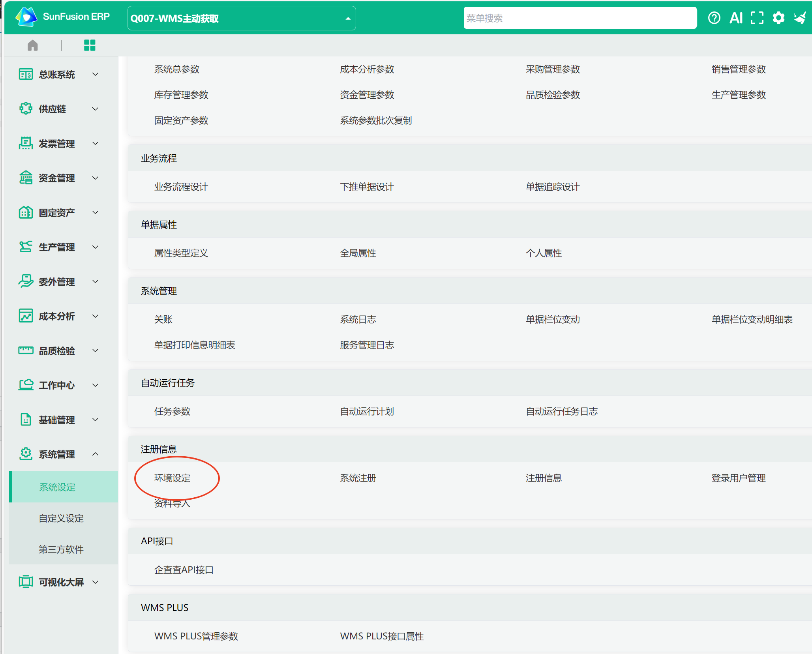Open the green grid menu icon
This screenshot has width=812, height=654.
90,45
